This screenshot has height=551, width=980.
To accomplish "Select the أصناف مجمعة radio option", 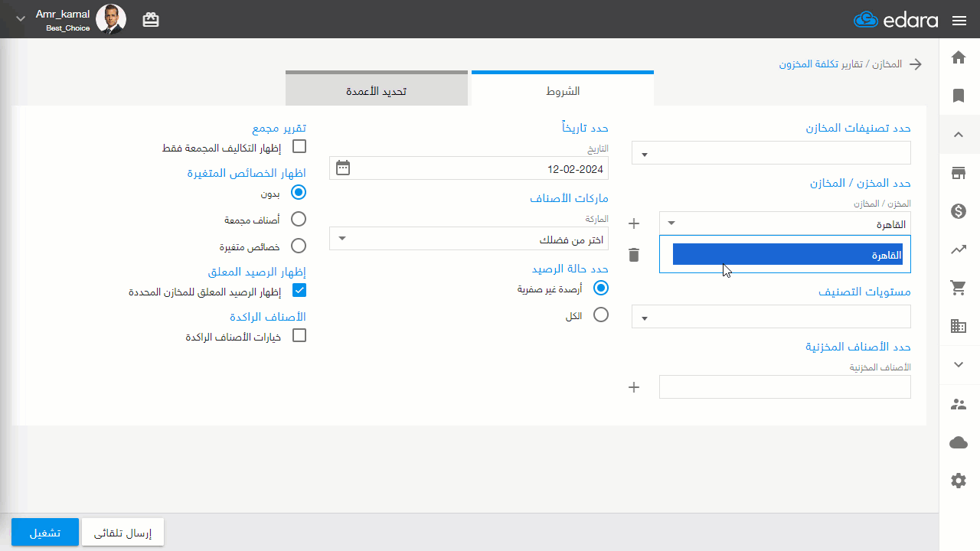I will (299, 219).
